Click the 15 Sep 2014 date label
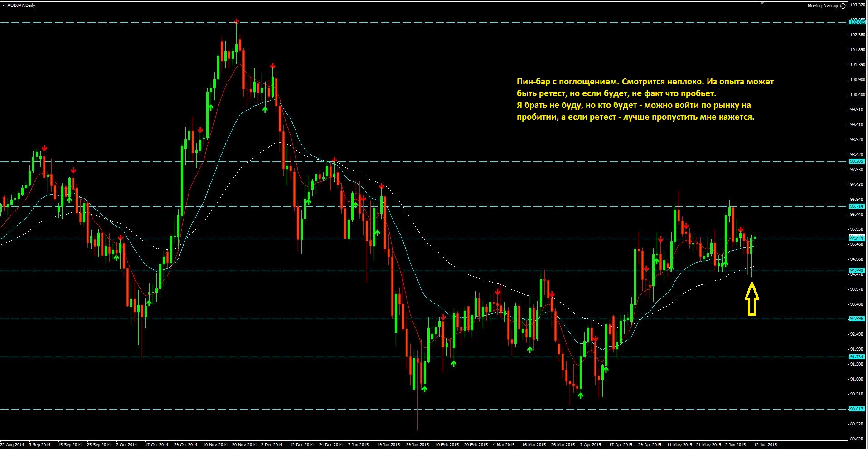The height and width of the screenshot is (449, 868). [x=70, y=445]
